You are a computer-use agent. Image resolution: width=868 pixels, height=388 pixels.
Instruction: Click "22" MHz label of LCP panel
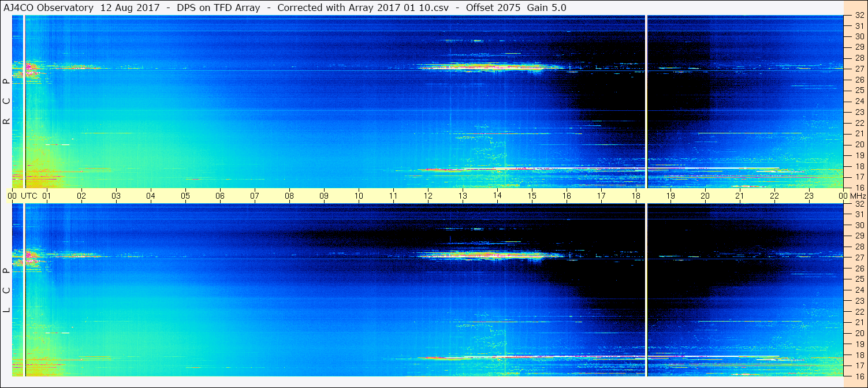[859, 312]
